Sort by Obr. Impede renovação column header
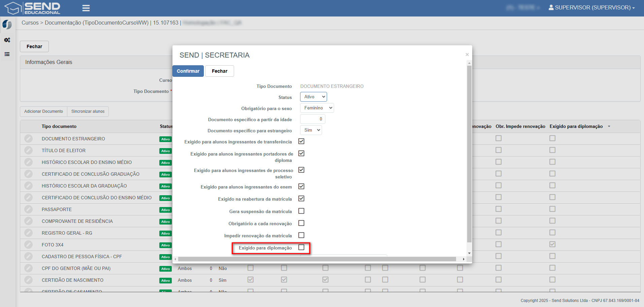Screen dimensions: 644x307 (x=520, y=127)
